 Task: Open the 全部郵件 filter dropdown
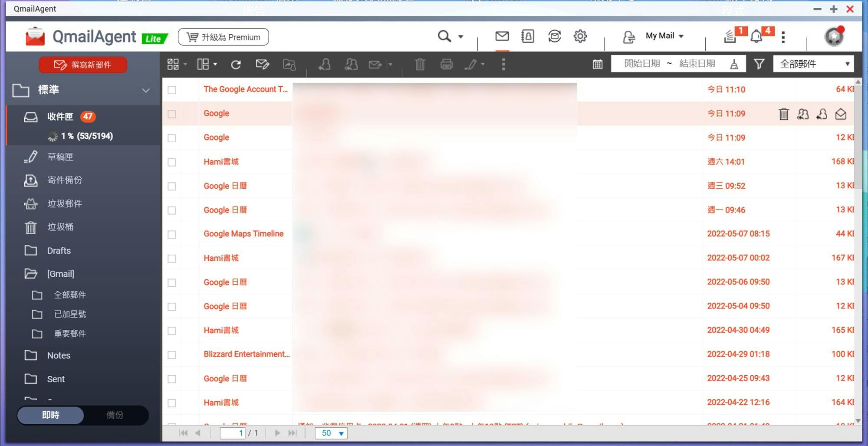point(813,64)
